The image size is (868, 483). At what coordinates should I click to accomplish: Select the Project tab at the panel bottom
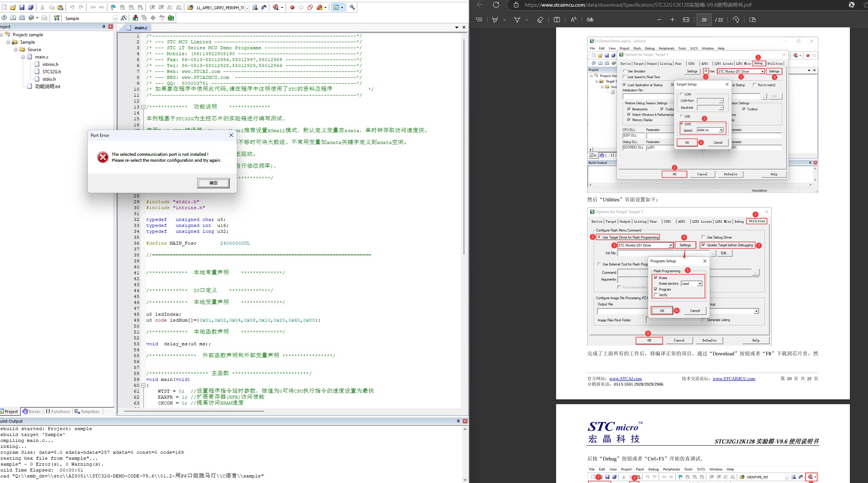click(9, 412)
